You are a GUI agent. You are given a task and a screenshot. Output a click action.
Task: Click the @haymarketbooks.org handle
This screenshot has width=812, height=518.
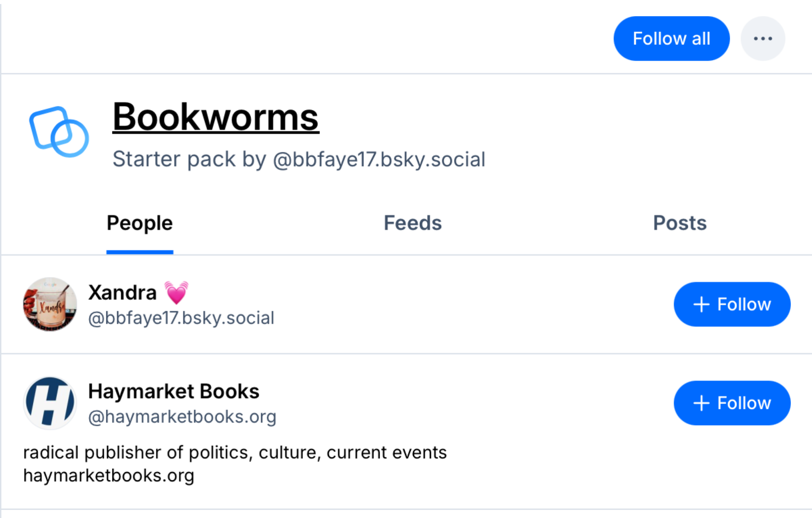point(183,416)
